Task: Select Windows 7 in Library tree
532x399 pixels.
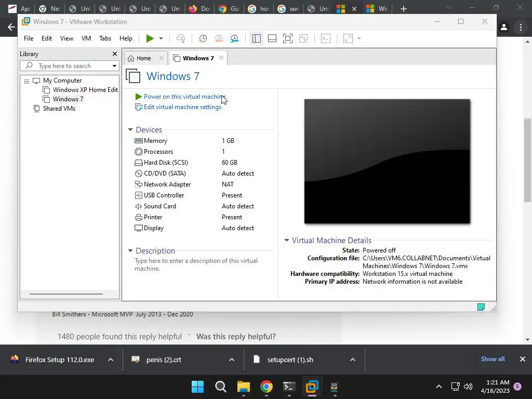Action: (x=68, y=99)
